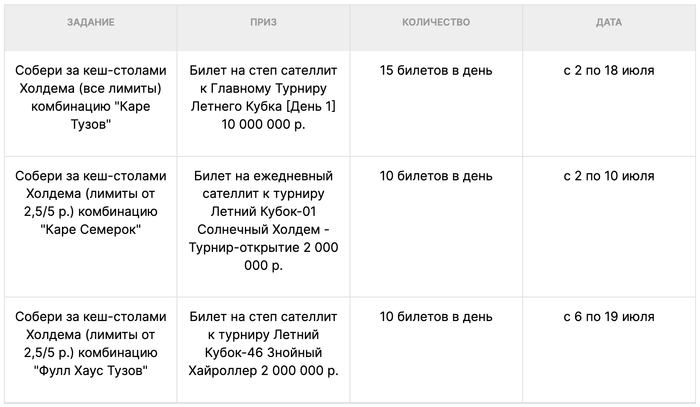Click the КОЛИЧЕСТВО column header

tap(435, 22)
